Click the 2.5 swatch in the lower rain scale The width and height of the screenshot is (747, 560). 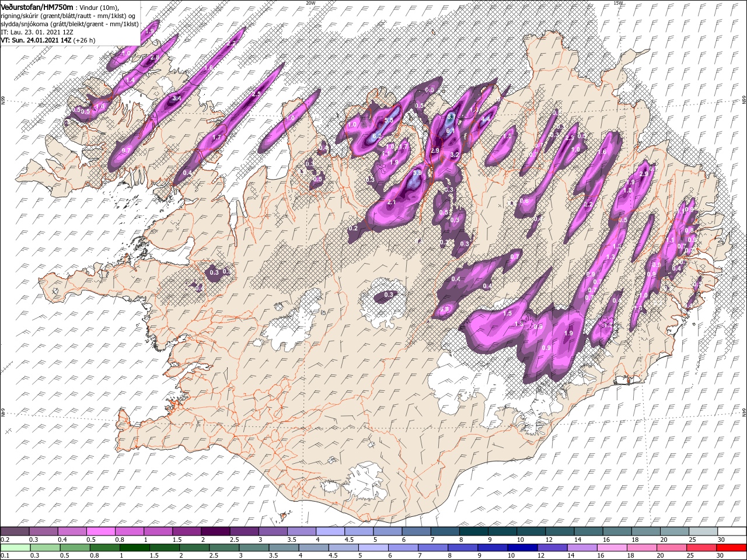[224, 548]
